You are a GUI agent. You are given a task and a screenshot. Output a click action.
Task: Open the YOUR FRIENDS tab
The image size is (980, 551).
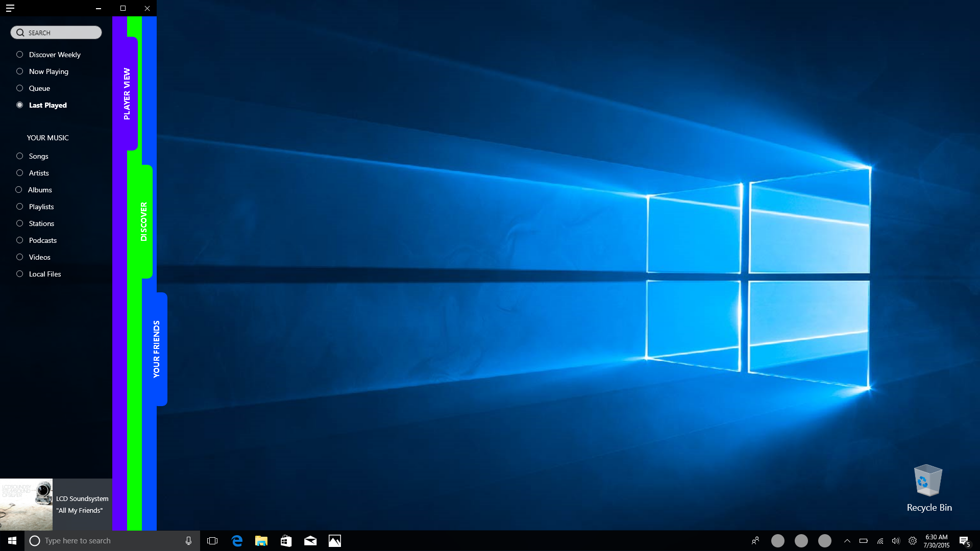pyautogui.click(x=157, y=349)
